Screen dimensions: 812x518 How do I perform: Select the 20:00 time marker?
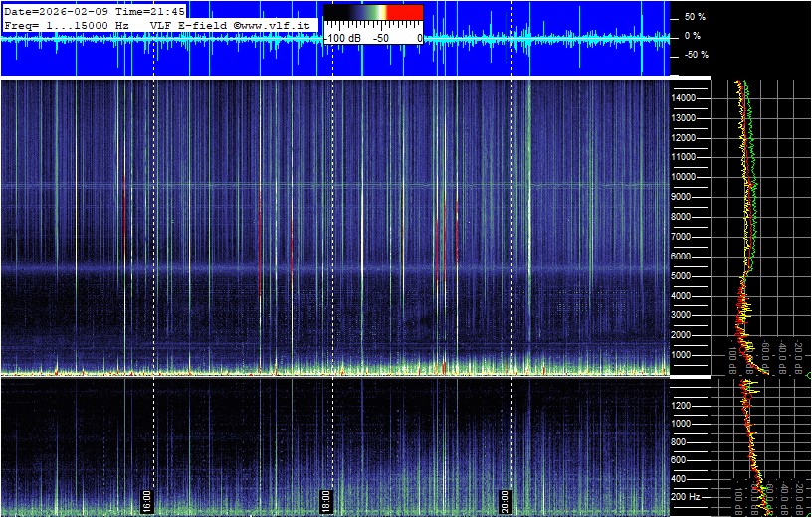point(505,498)
